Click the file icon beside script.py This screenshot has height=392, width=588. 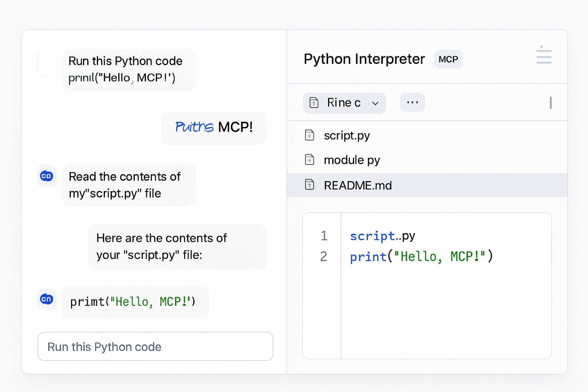(x=309, y=135)
